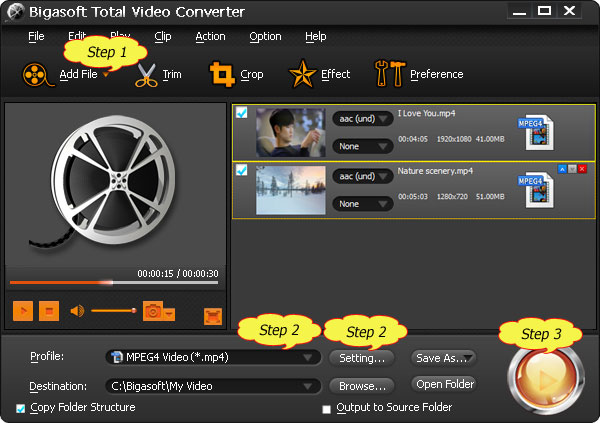Start conversion with the big orange button
This screenshot has height=423, width=600.
pos(546,379)
